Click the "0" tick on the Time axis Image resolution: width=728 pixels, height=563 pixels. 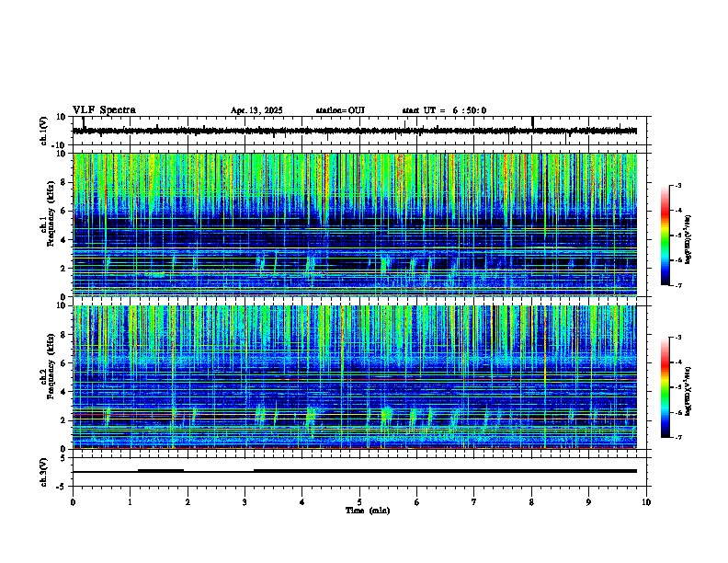pos(73,502)
